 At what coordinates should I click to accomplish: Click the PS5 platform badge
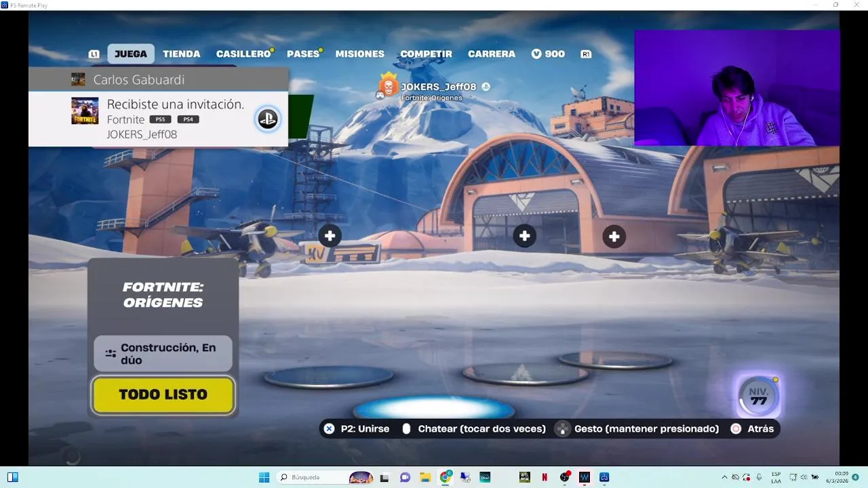[x=160, y=119]
